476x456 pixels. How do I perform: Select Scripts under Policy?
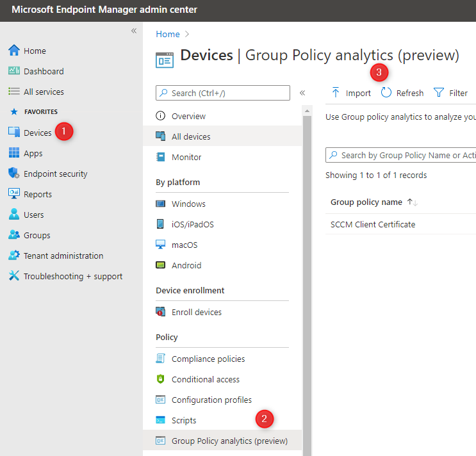(184, 421)
